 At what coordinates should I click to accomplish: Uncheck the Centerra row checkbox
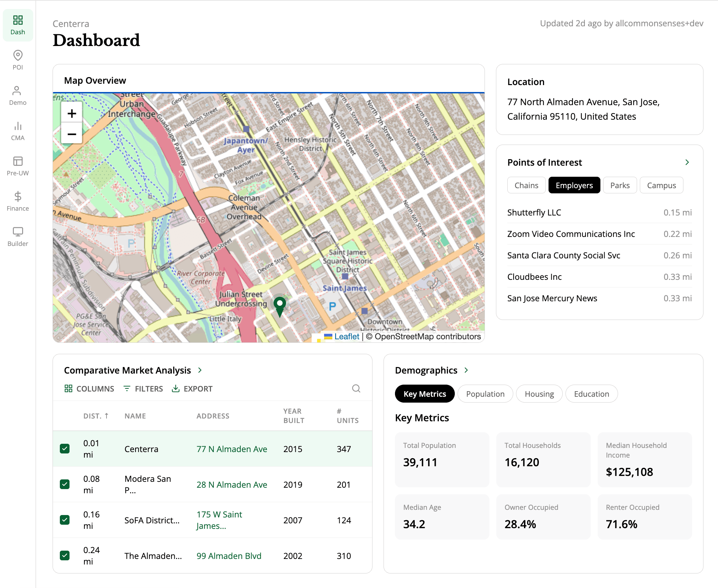click(x=65, y=449)
